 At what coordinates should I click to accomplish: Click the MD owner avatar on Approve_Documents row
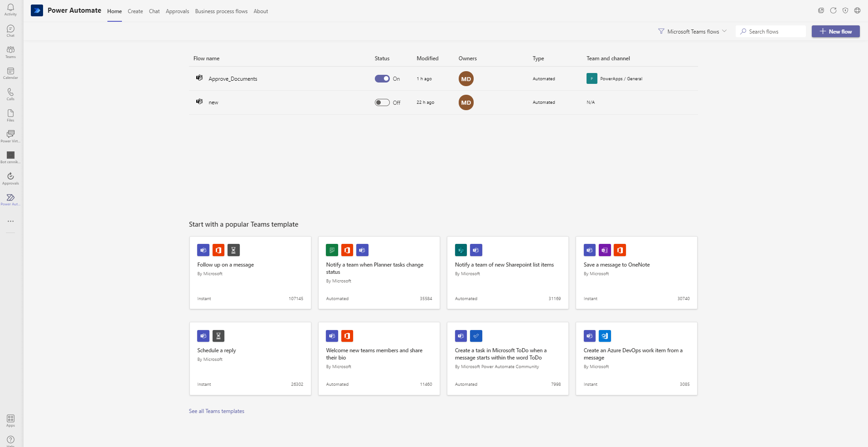466,78
